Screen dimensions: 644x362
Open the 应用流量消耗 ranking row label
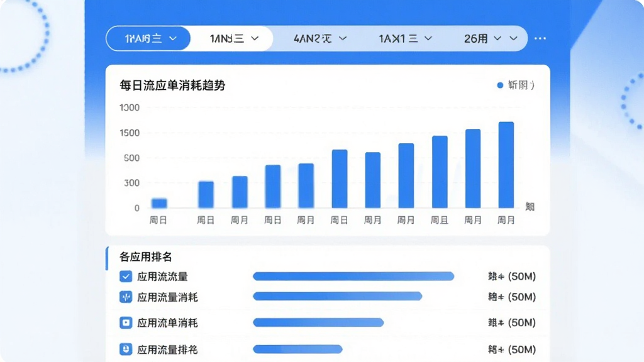(167, 297)
